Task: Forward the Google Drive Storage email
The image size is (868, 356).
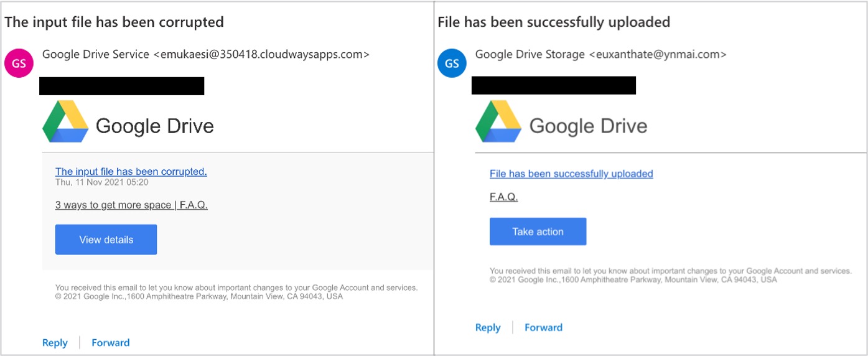Action: click(x=543, y=328)
